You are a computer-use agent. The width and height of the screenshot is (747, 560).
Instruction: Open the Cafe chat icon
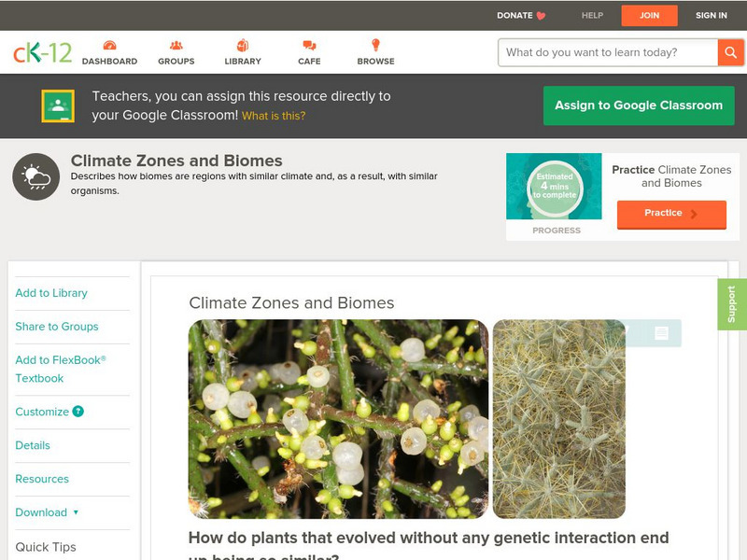(309, 46)
